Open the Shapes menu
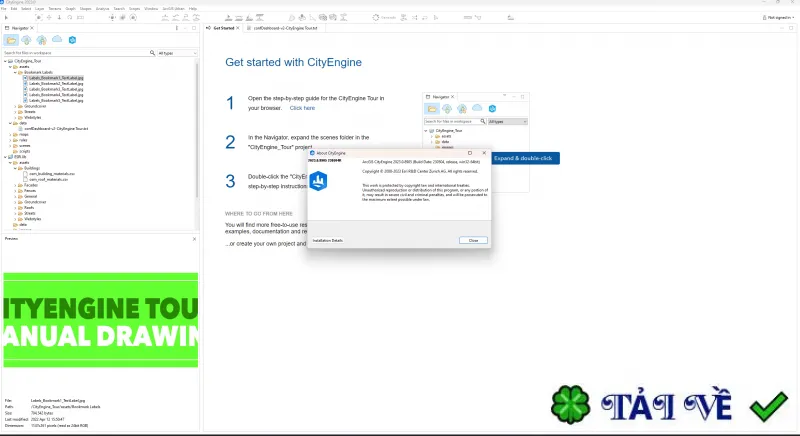 coord(85,9)
